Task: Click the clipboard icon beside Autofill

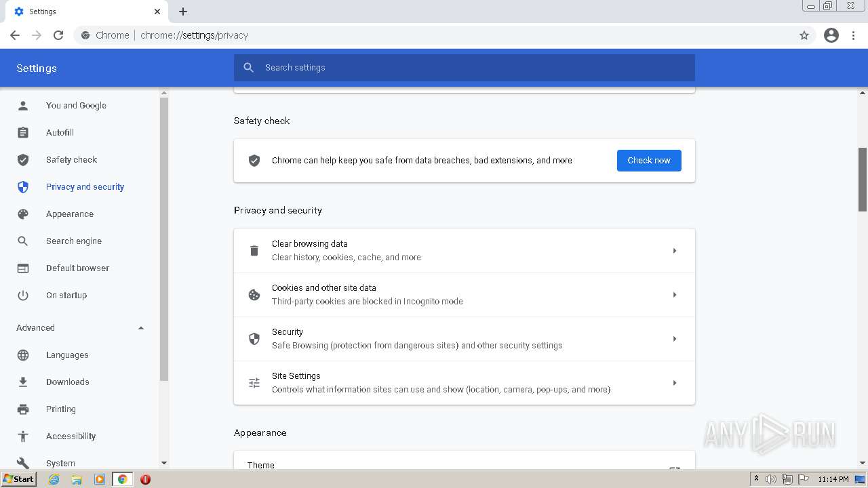Action: click(x=23, y=133)
